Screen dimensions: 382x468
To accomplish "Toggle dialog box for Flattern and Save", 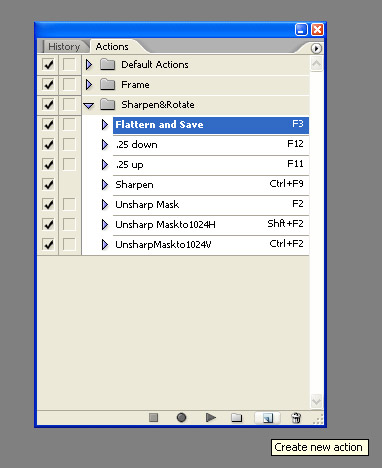I will pos(69,124).
